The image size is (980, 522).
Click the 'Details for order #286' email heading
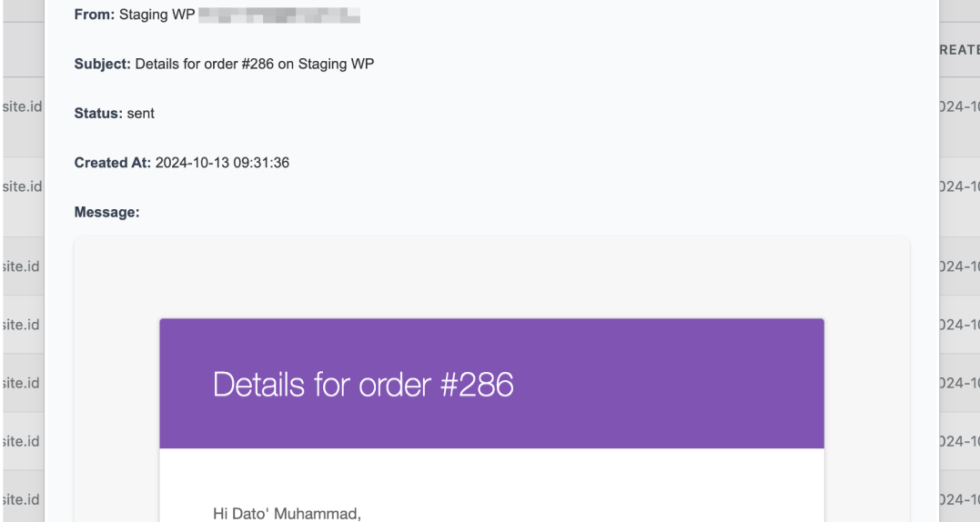coord(363,385)
